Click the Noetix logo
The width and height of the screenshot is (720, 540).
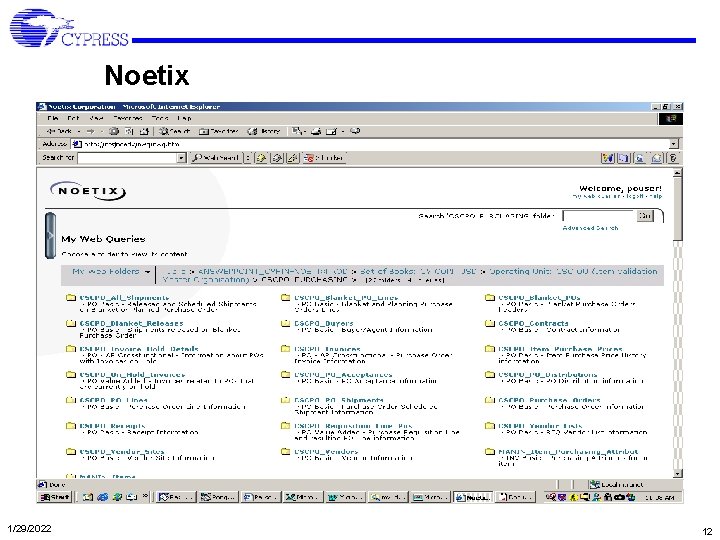[x=88, y=191]
